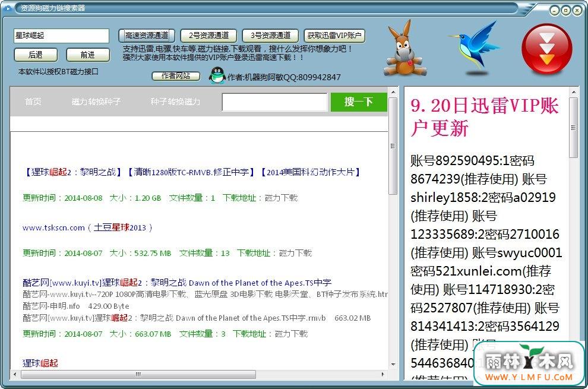Switch to 2号资源通道
Image resolution: width=588 pixels, height=389 pixels.
tap(208, 36)
